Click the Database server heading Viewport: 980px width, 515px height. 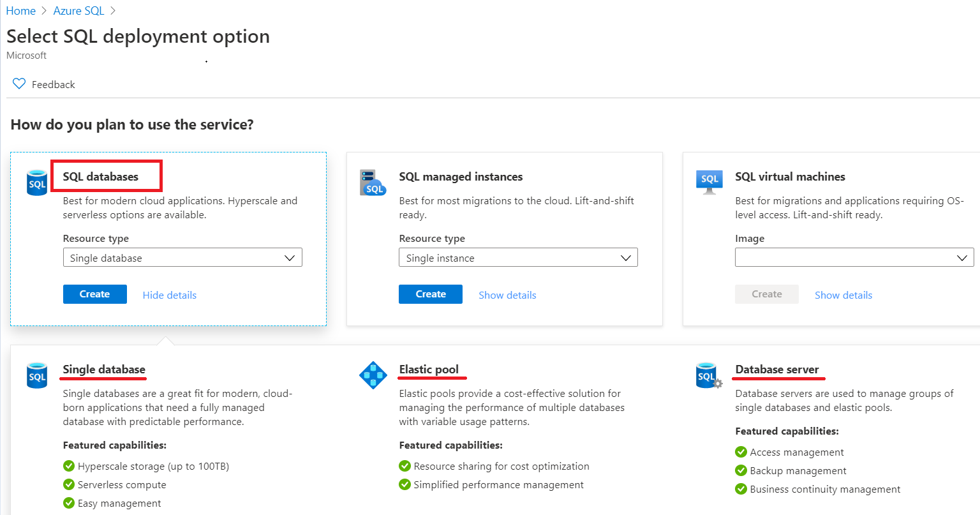pyautogui.click(x=777, y=369)
